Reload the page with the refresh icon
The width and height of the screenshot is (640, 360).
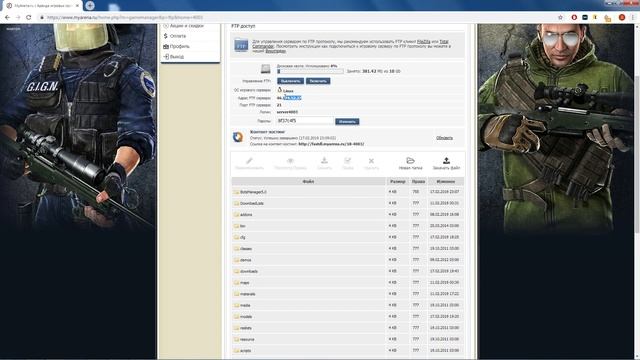tap(29, 18)
